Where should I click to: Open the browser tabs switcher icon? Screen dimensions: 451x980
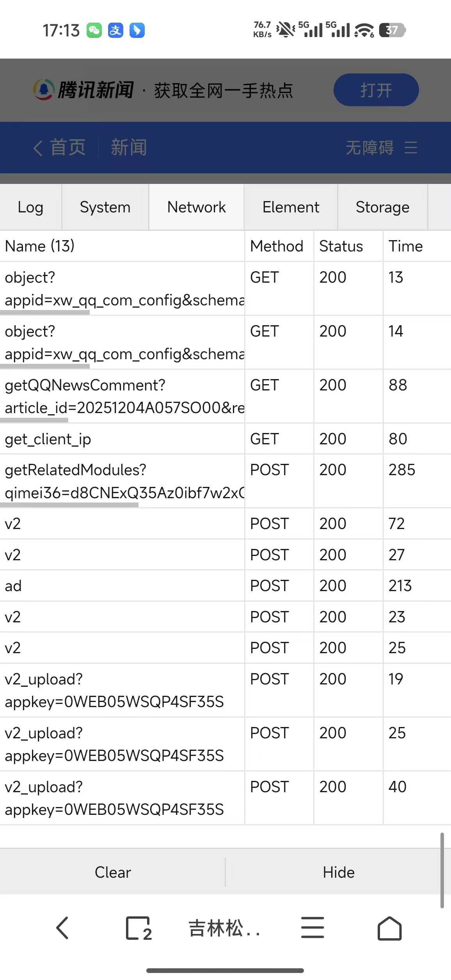pos(138,928)
